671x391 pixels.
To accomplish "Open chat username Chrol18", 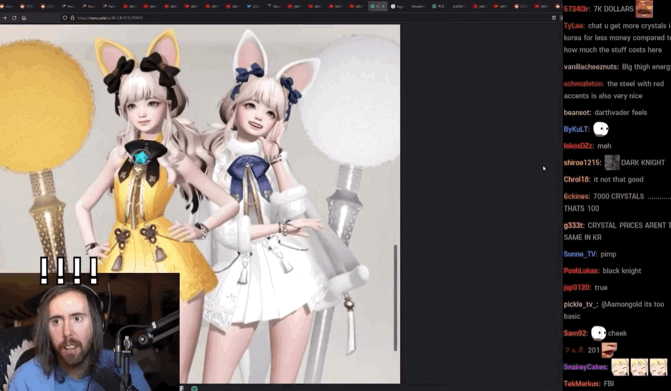I will tap(577, 180).
